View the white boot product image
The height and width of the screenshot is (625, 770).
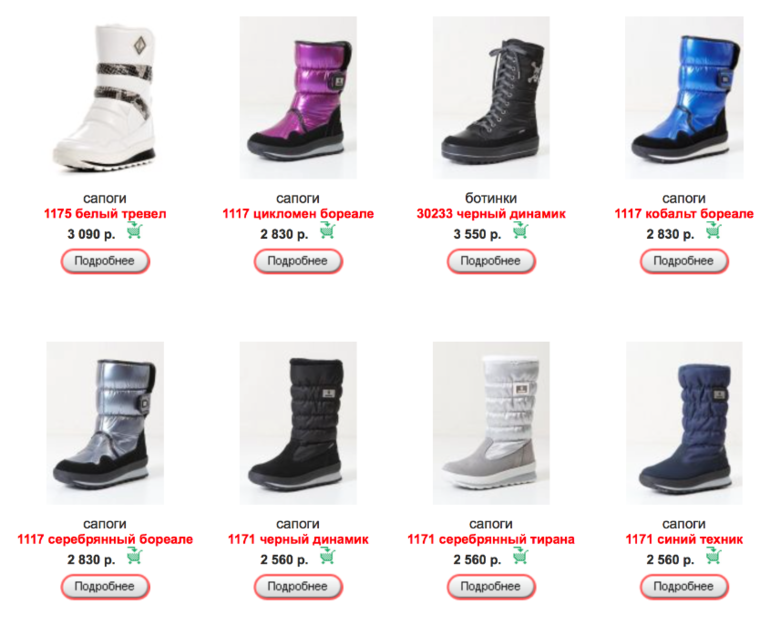(x=105, y=97)
